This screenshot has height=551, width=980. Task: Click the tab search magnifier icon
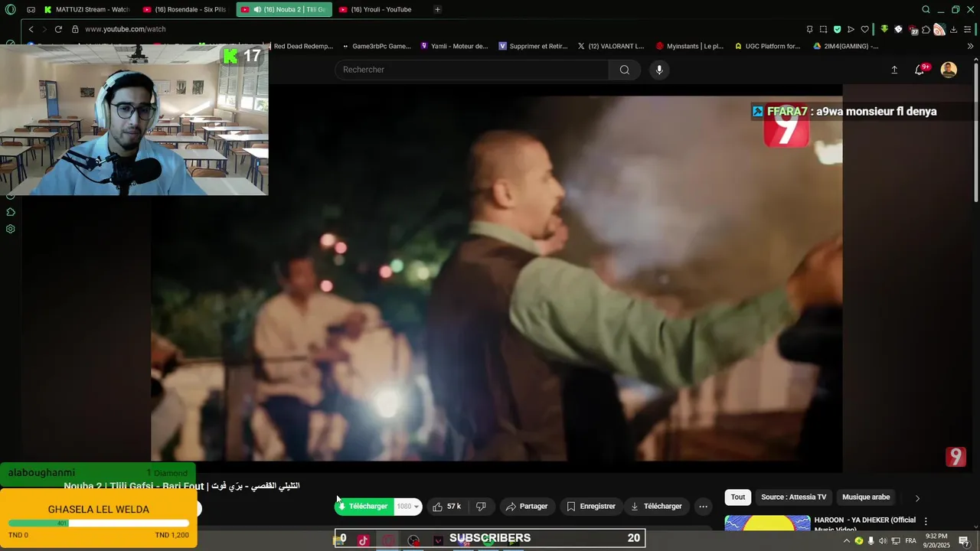[926, 9]
